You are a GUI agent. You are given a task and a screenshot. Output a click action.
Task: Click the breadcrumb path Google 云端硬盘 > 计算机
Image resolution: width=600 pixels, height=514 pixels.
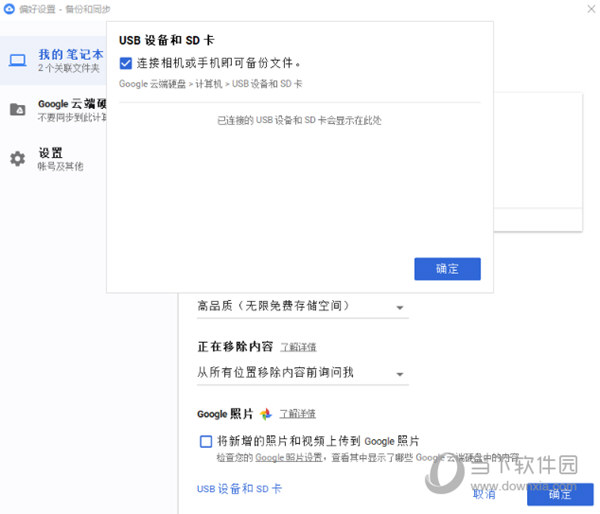tap(171, 84)
